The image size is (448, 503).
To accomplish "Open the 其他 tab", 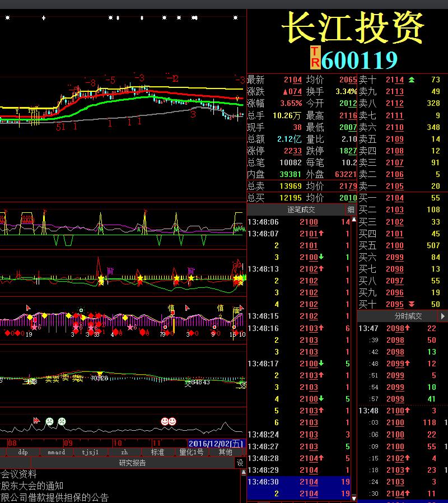I will coord(225,452).
